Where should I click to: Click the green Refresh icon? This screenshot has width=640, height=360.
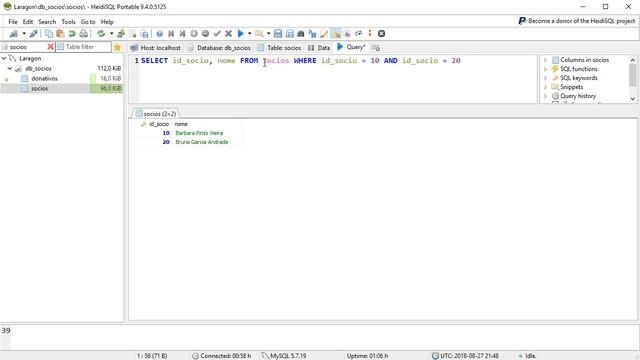click(101, 34)
